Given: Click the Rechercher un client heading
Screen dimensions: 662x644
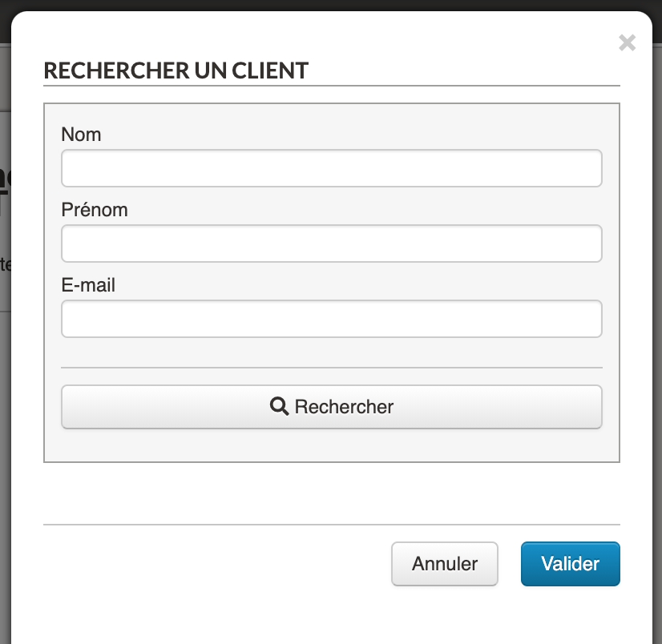Looking at the screenshot, I should click(x=176, y=70).
